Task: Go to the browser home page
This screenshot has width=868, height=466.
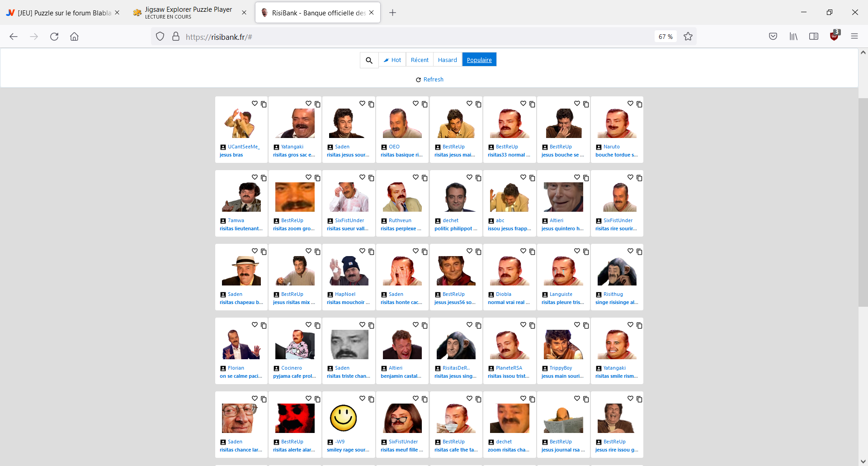Action: coord(74,37)
